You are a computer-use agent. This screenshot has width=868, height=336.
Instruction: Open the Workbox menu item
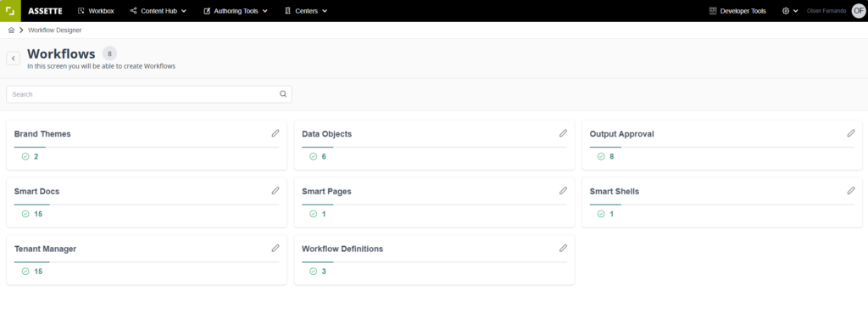pos(96,10)
